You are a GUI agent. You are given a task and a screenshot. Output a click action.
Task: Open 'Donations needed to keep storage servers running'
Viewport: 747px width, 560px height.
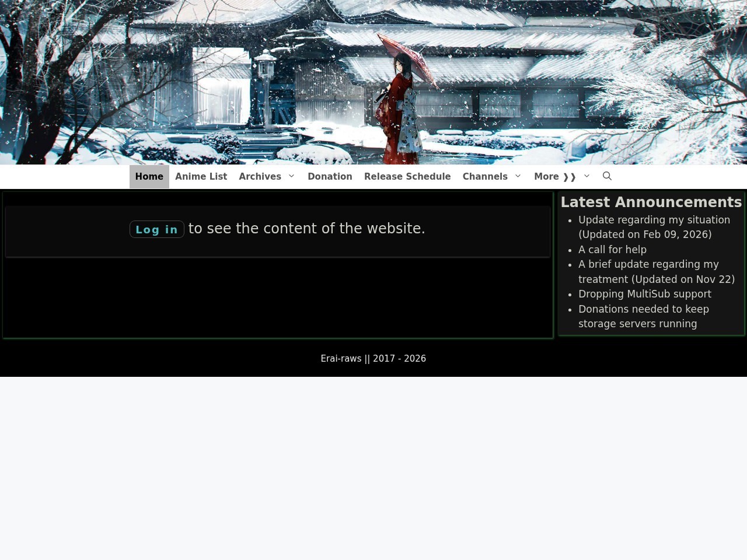coord(643,316)
